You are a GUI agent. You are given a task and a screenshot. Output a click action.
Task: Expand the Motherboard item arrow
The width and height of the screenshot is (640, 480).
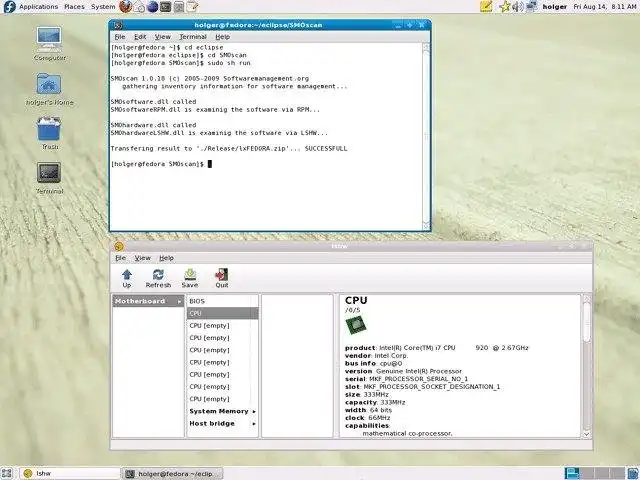[x=179, y=301]
